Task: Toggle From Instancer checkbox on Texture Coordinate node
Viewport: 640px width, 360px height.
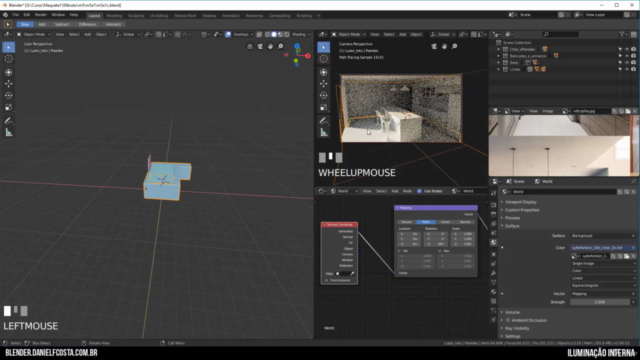Action: pyautogui.click(x=327, y=280)
